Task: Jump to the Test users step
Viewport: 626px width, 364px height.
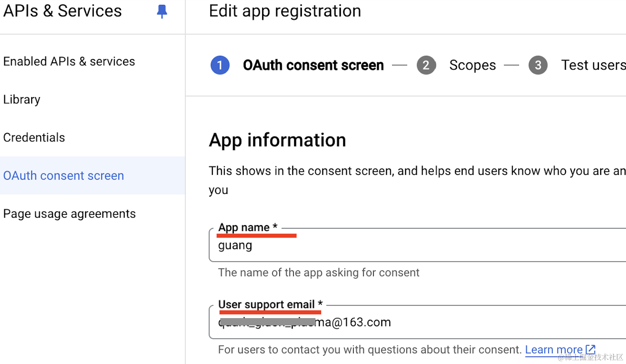Action: coord(593,65)
